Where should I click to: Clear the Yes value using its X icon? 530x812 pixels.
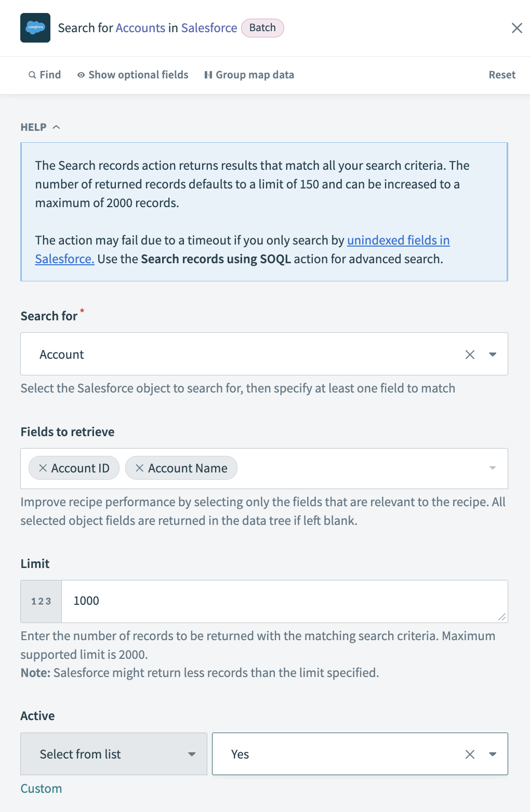(x=470, y=754)
